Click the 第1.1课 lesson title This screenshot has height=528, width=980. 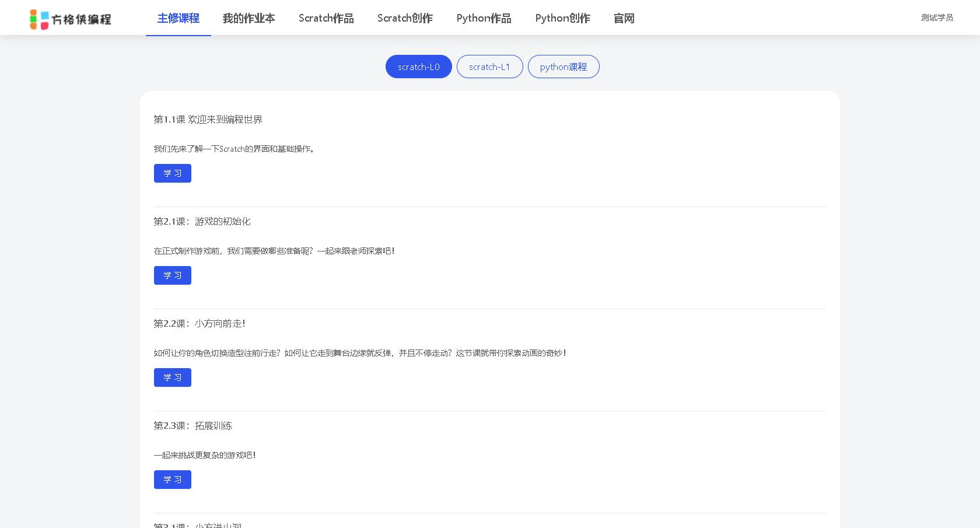(x=208, y=119)
